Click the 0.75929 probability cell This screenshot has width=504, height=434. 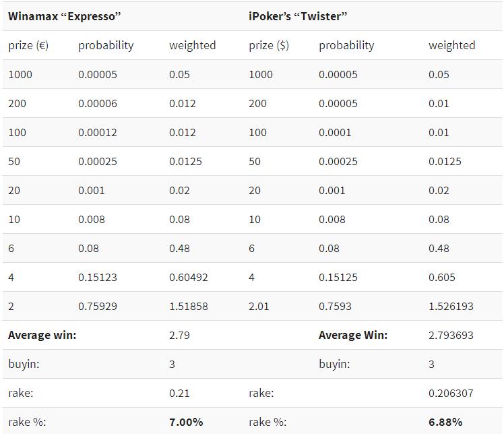coord(98,306)
